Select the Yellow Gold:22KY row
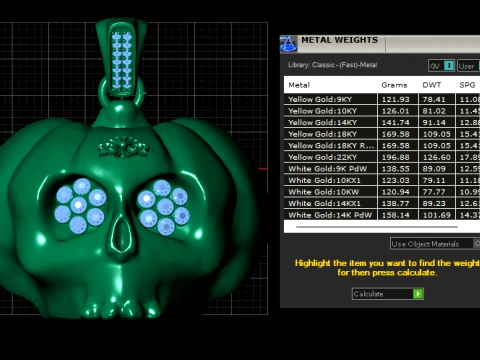Screen dimensions: 480x360 pyautogui.click(x=382, y=157)
